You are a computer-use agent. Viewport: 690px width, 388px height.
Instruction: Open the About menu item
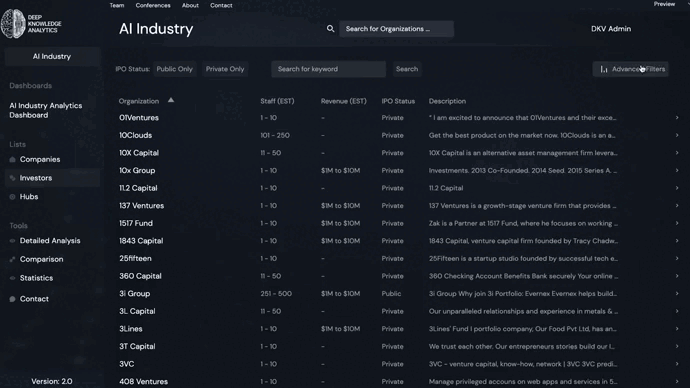pos(190,5)
